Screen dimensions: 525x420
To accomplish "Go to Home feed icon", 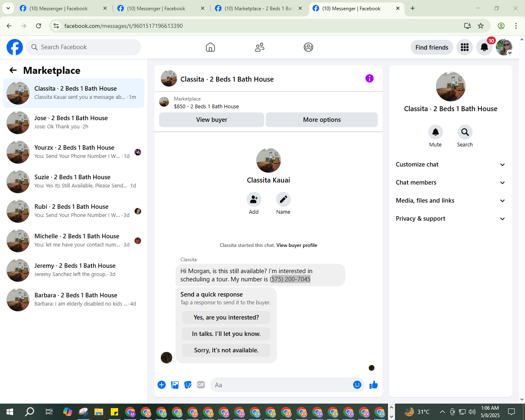I will click(210, 47).
